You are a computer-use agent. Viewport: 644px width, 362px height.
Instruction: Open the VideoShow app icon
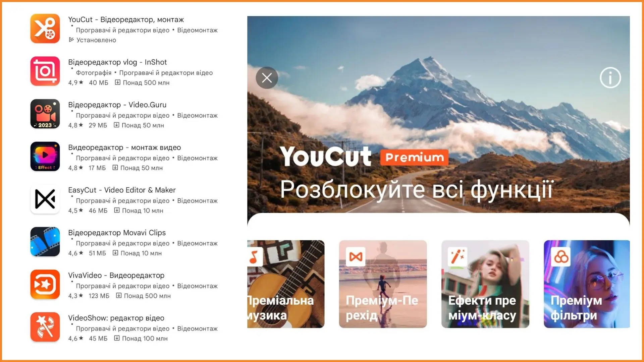45,327
